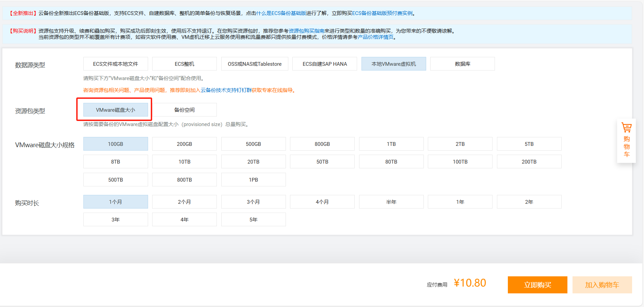Click the 应付费用 label
Image resolution: width=644 pixels, height=307 pixels.
[437, 285]
